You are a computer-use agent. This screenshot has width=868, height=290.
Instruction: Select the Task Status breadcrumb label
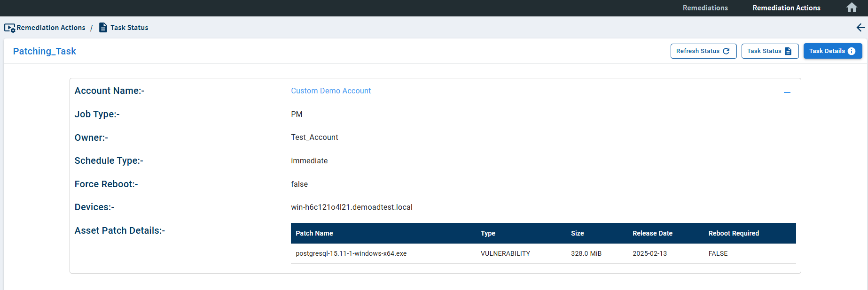(x=129, y=28)
